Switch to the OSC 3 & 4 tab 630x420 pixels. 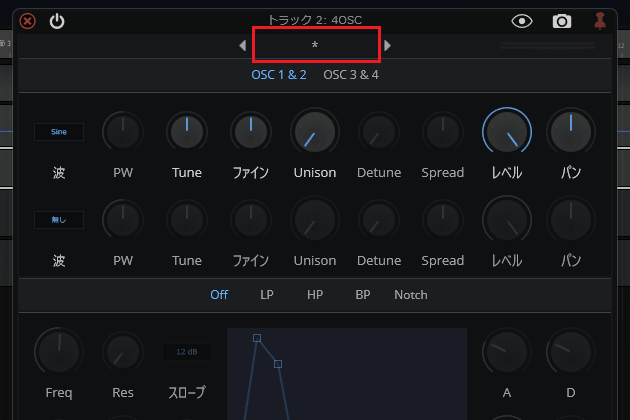(x=351, y=74)
